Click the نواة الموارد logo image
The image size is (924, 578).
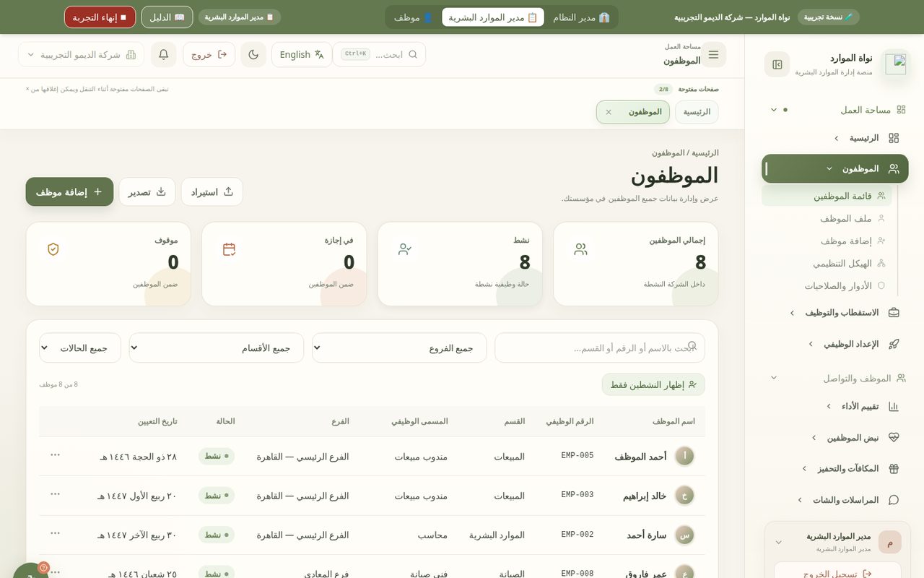(x=895, y=64)
